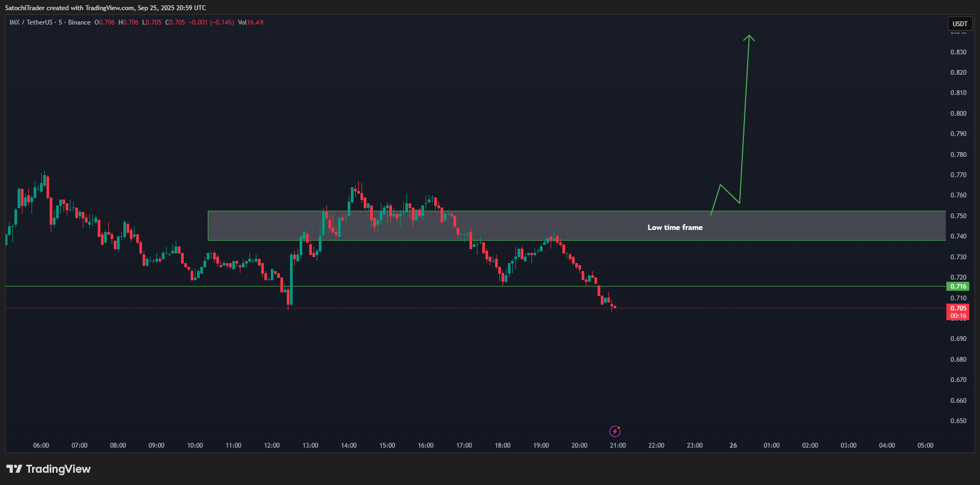
Task: Click the red 0.705 current price label
Action: (x=958, y=308)
